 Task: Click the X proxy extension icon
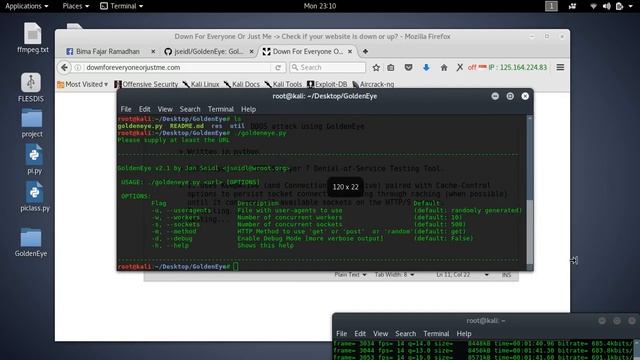coord(460,67)
